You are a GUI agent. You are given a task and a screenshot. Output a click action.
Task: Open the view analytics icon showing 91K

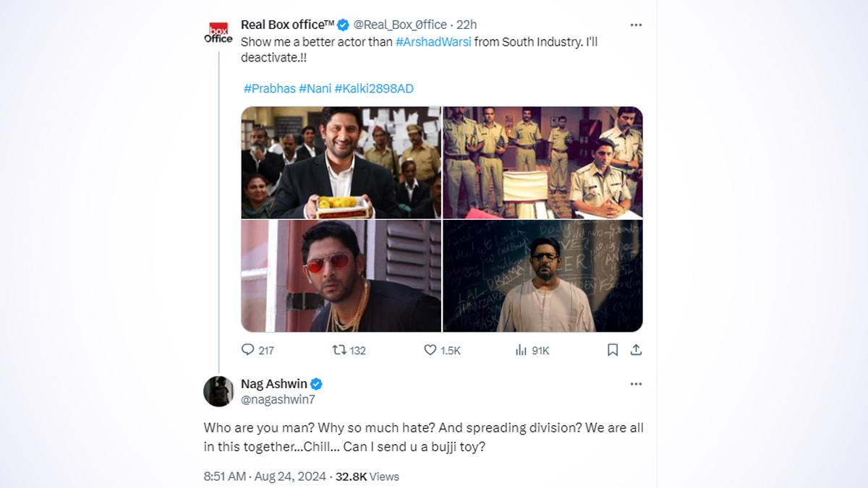(x=521, y=350)
